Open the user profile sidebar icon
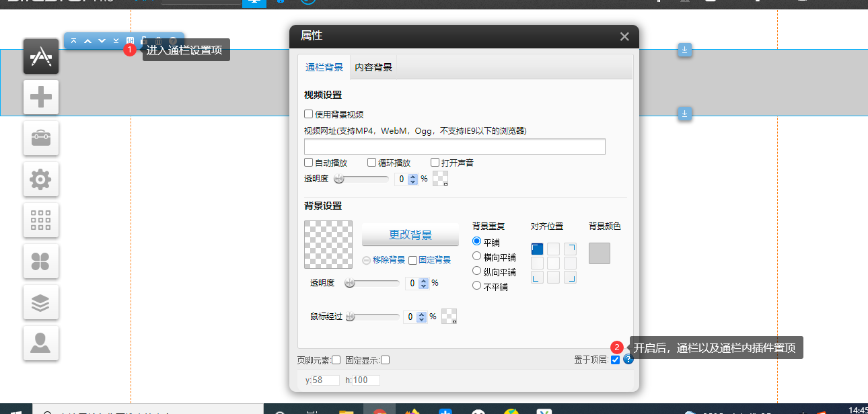The image size is (868, 414). [x=41, y=343]
